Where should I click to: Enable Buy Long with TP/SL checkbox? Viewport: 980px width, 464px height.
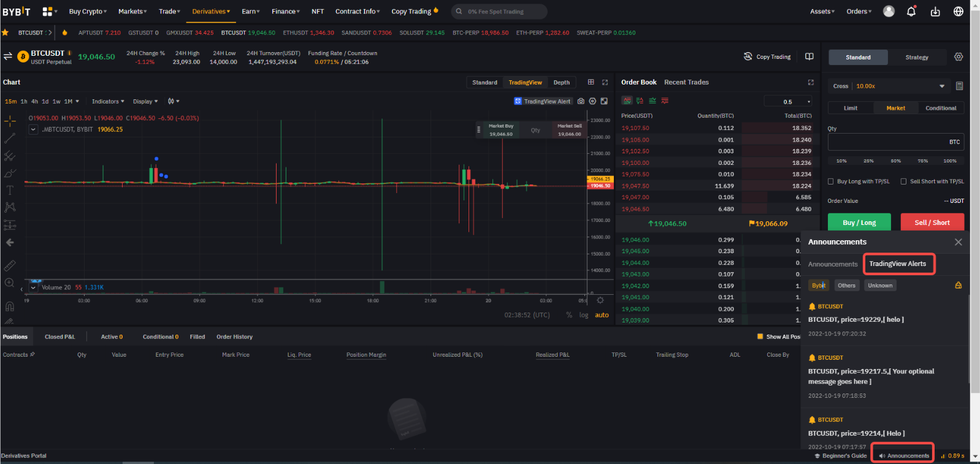831,181
